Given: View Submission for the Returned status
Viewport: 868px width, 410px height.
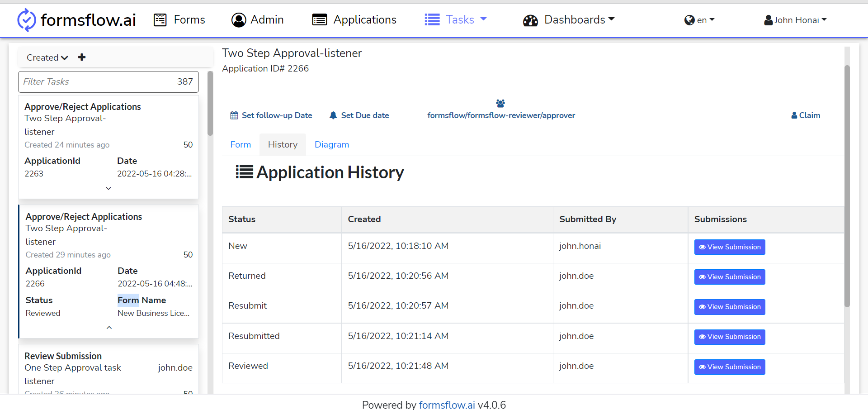Looking at the screenshot, I should (730, 277).
